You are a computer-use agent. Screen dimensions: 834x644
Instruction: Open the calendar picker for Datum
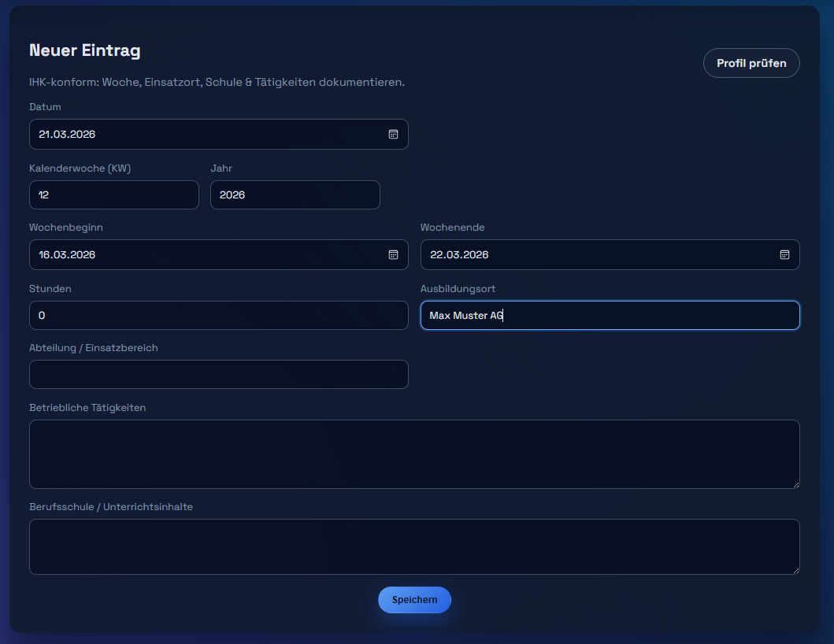coord(393,135)
